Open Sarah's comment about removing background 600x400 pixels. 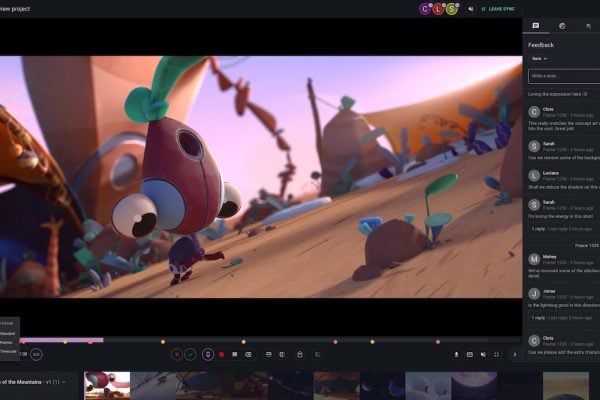(x=563, y=150)
